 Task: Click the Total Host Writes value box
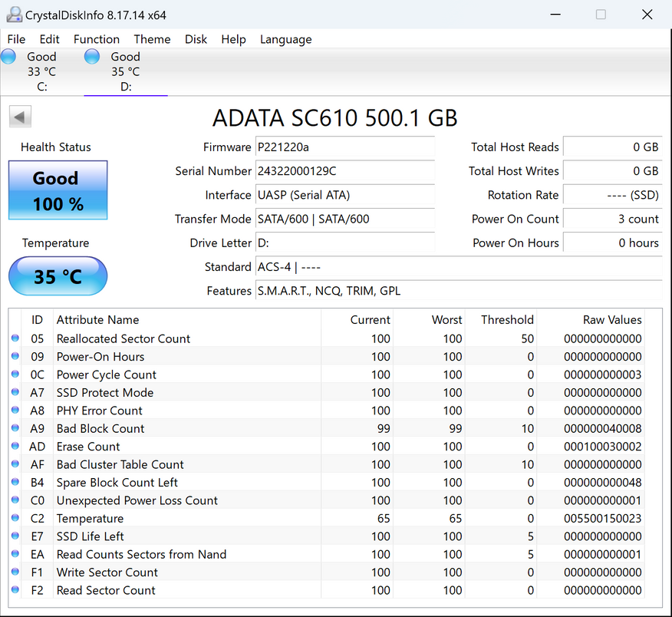611,171
